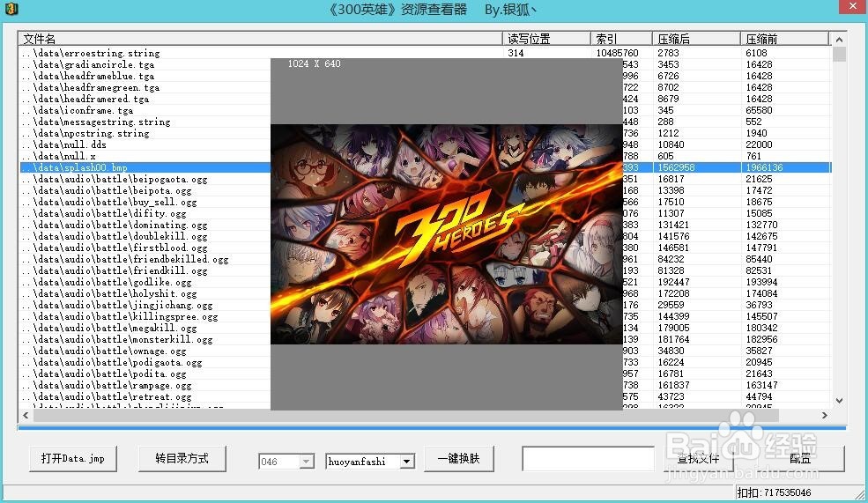
Task: Sort by the 压缩前 column header
Action: coord(784,39)
